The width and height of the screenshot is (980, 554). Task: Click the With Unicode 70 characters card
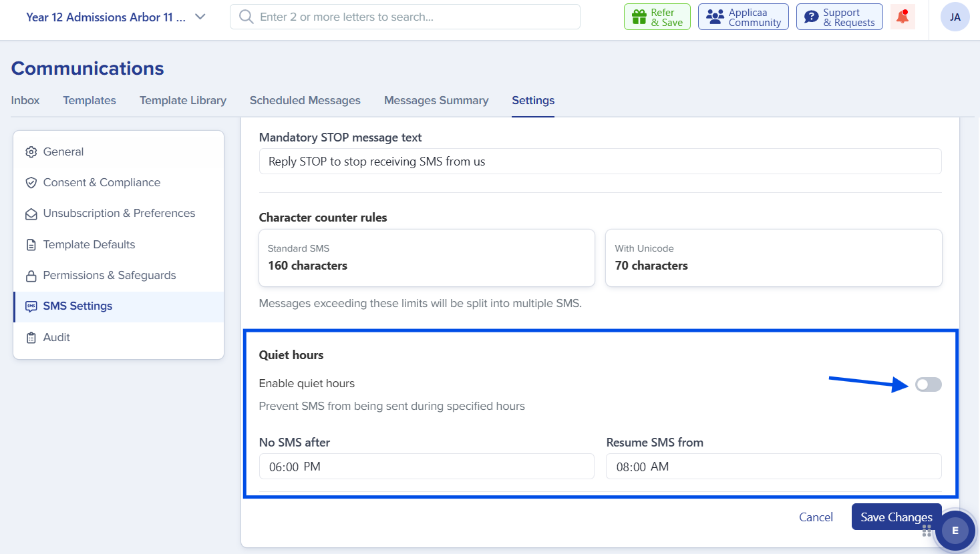tap(774, 258)
